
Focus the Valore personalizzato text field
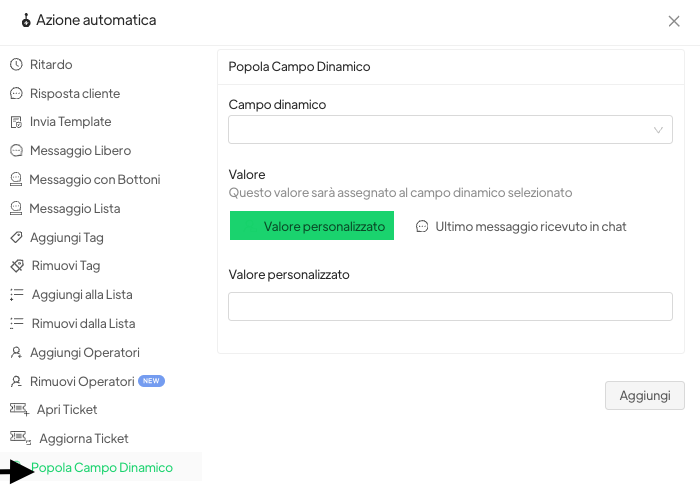point(450,306)
